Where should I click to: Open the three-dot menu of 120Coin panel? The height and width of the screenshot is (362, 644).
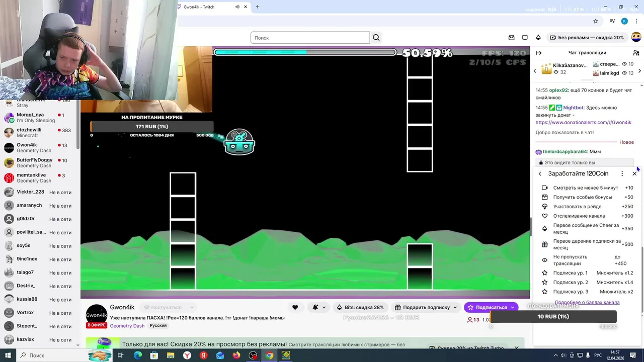coord(622,174)
